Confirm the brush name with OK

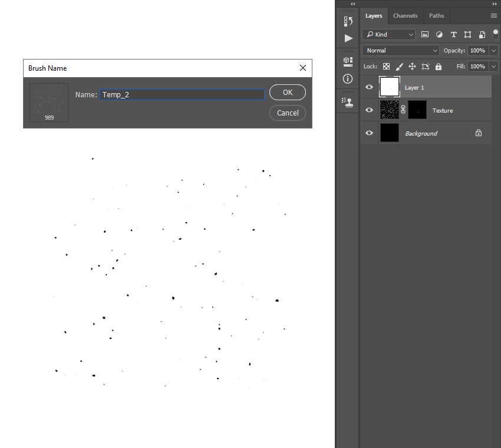(287, 92)
